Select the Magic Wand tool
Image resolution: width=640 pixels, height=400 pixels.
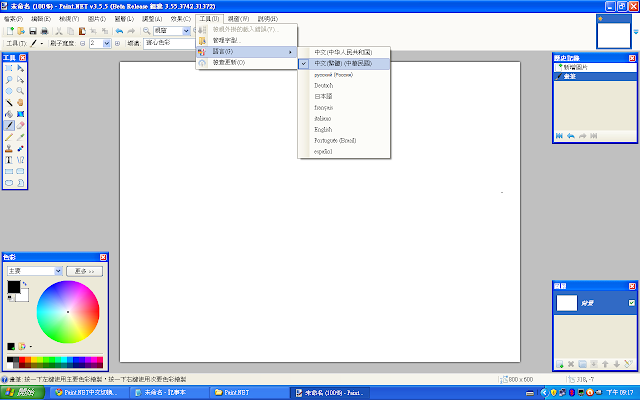9,102
